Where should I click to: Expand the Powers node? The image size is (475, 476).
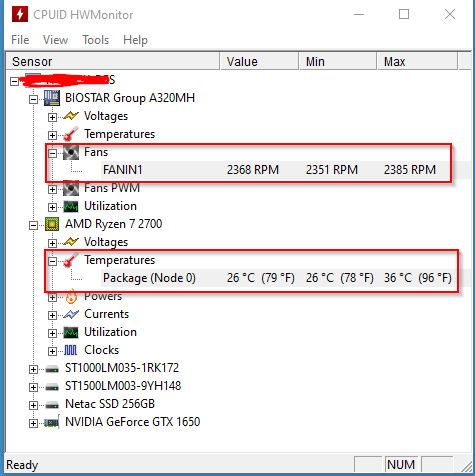(52, 297)
